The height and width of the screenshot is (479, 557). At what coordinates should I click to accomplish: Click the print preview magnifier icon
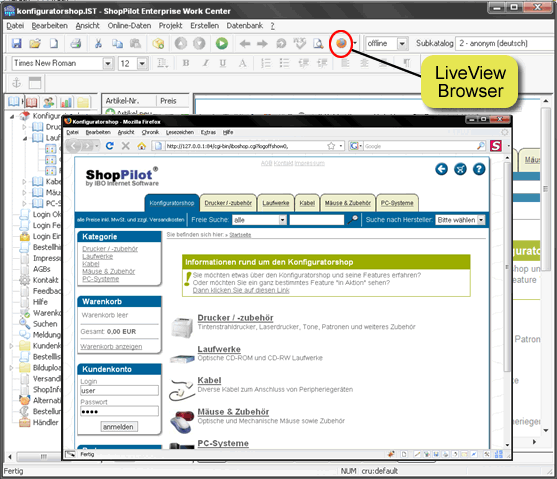coord(318,43)
